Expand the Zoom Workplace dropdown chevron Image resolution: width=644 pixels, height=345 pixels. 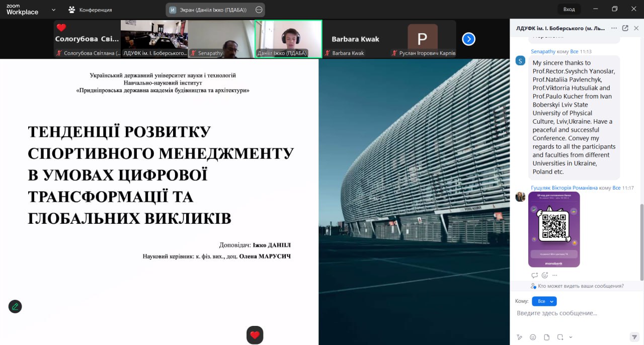(x=54, y=10)
